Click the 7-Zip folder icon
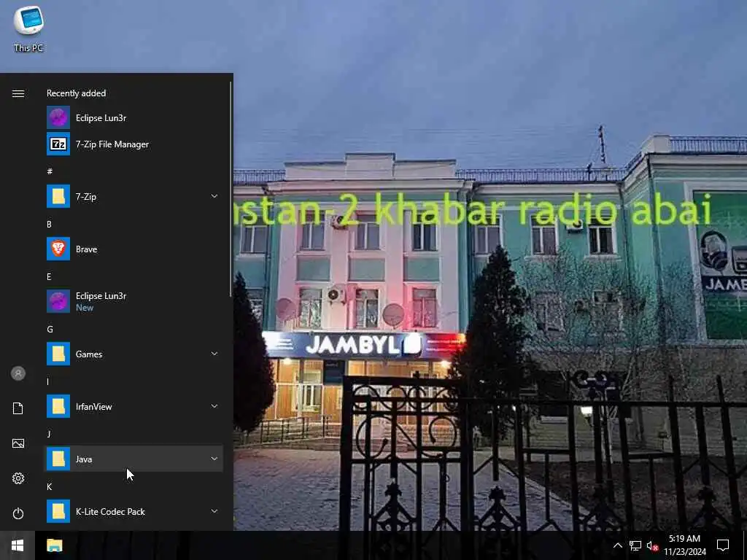This screenshot has width=747, height=560. [58, 196]
